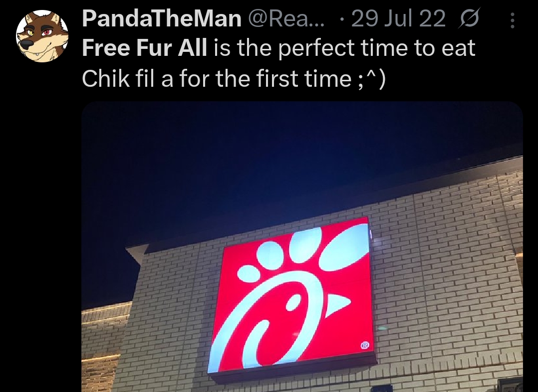538x392 pixels.
Task: Click the ;^) emoticon ending the tweet
Action: [x=372, y=79]
